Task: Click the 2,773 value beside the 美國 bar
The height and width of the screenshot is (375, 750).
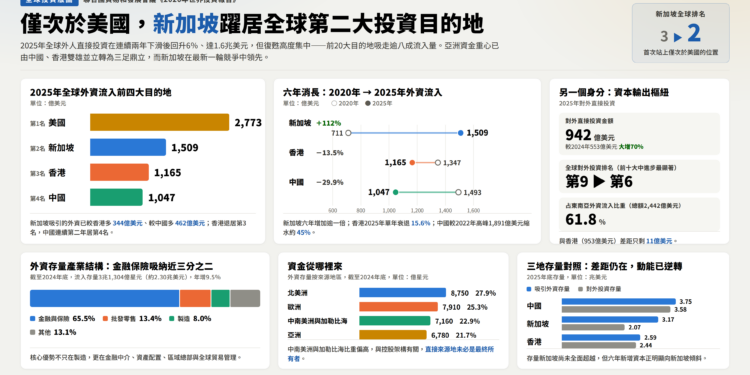Action: (x=248, y=123)
